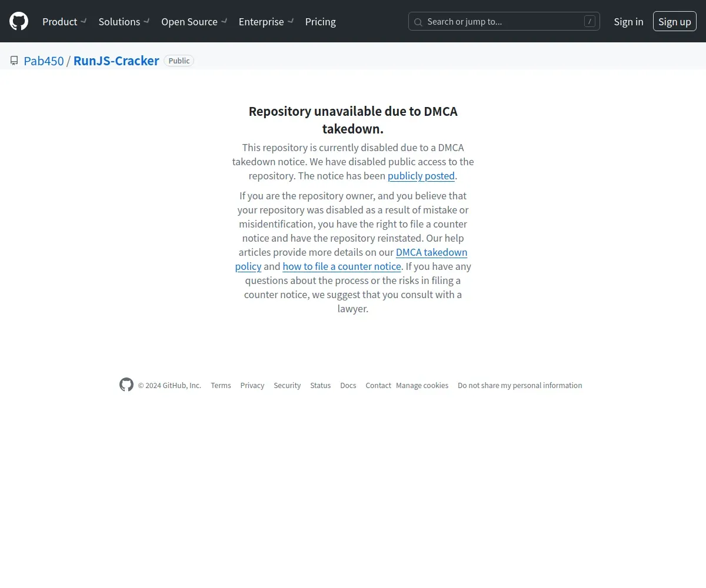Focus the Search or jump to field
This screenshot has width=706, height=588.
pos(504,22)
